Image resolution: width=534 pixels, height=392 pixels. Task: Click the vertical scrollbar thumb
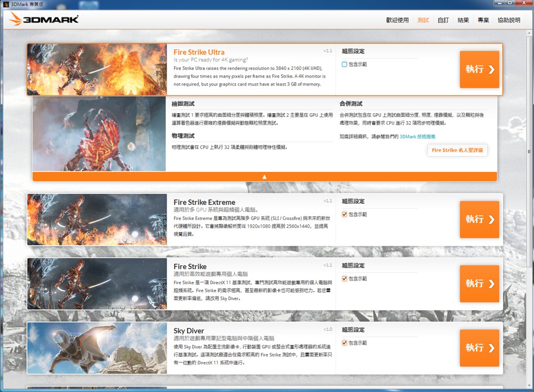[x=529, y=152]
